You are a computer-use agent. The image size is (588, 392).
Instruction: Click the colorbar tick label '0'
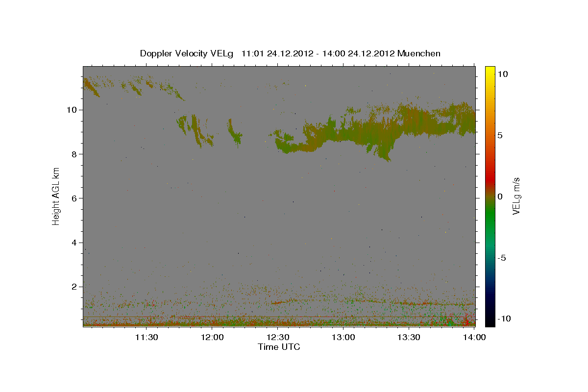pos(500,196)
